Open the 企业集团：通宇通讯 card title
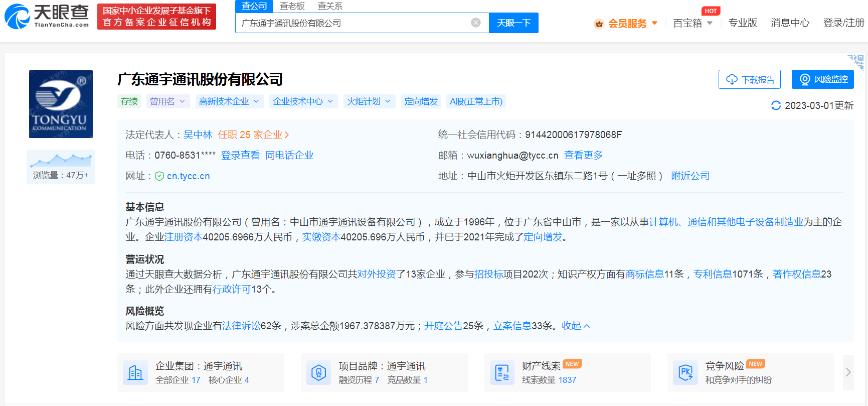 199,366
